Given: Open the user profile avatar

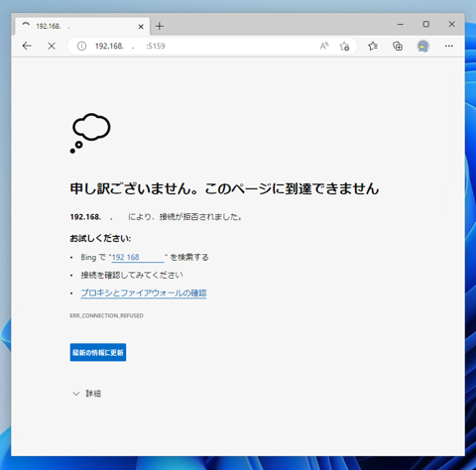Looking at the screenshot, I should pos(422,46).
